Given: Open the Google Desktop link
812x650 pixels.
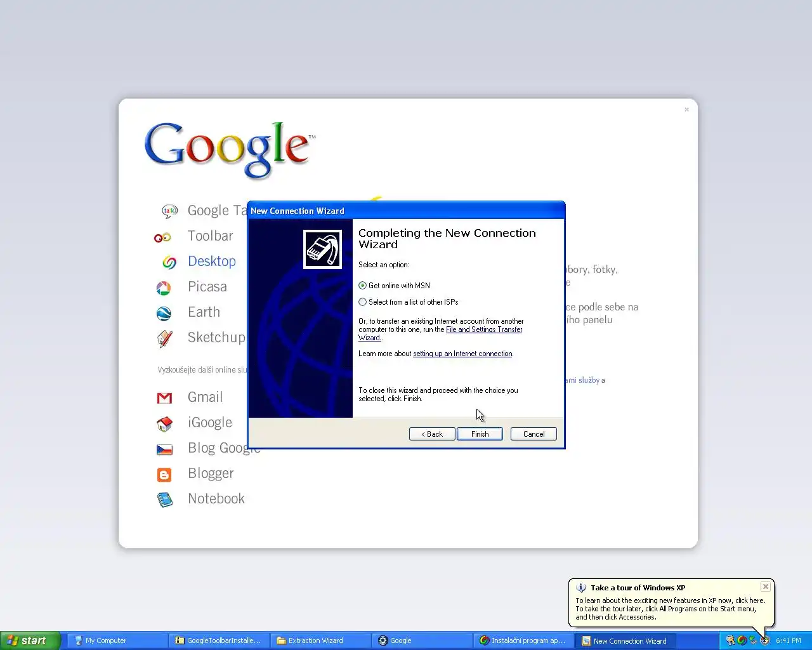Looking at the screenshot, I should tap(212, 262).
